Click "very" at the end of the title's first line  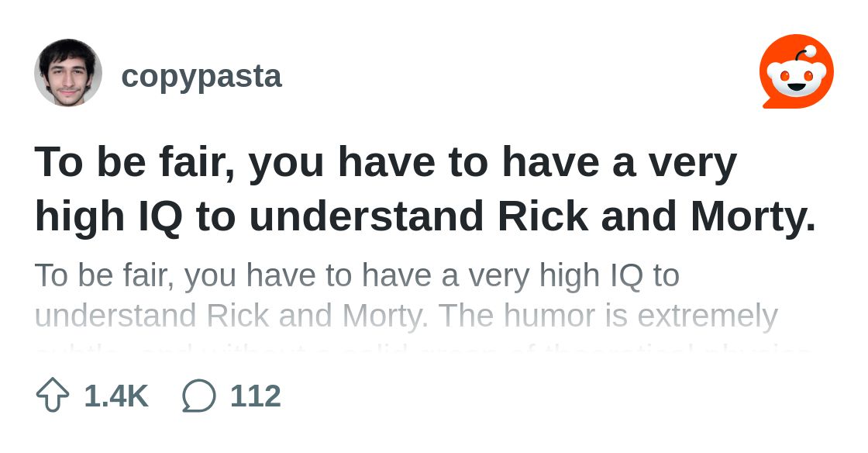[692, 162]
